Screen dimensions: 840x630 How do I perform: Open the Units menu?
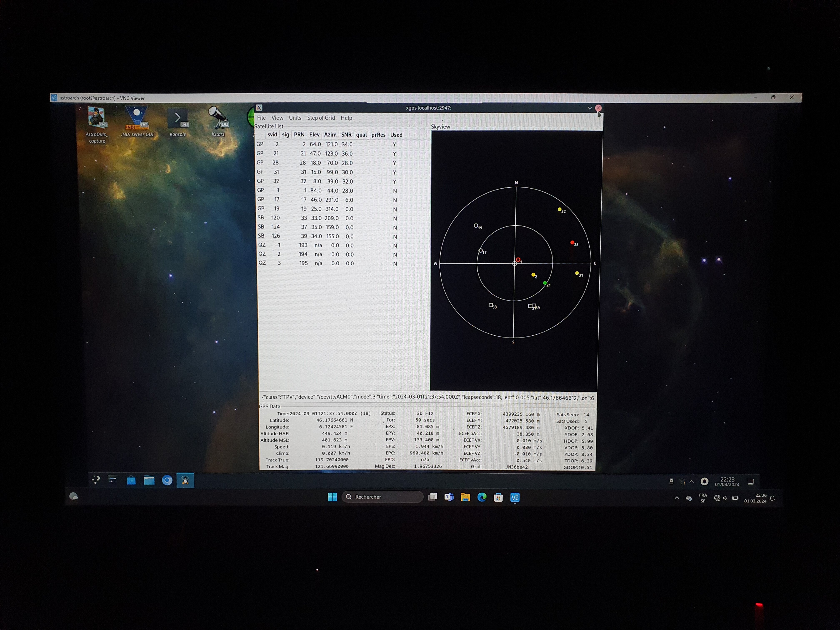pos(295,118)
